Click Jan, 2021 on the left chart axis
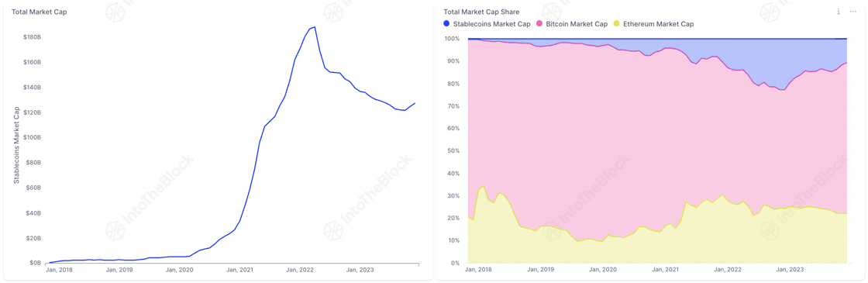This screenshot has height=283, width=868. pos(239,270)
